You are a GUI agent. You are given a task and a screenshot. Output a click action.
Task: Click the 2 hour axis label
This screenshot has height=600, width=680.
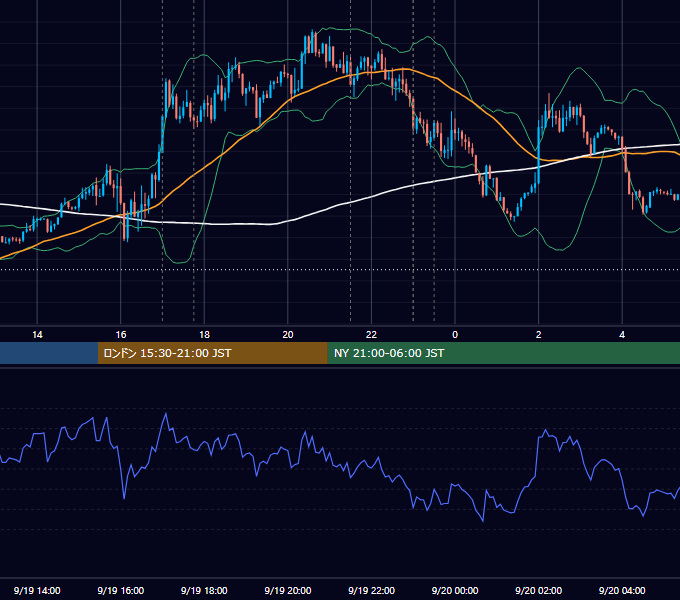[x=539, y=335]
